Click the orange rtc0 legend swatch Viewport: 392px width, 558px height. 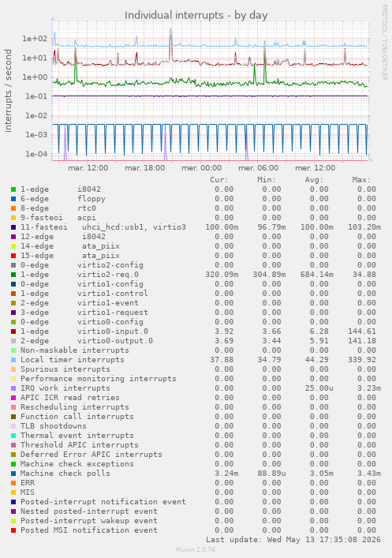point(13,208)
